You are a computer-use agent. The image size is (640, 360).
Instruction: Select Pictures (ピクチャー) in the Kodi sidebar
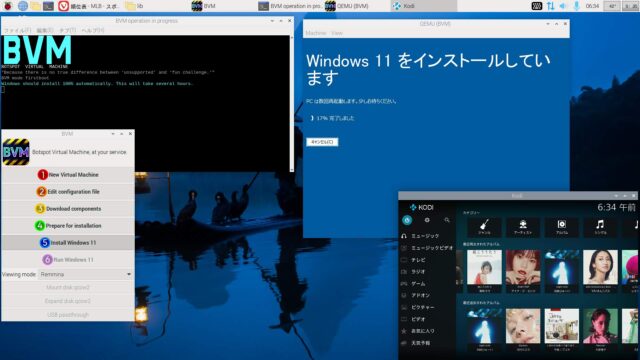(427, 307)
